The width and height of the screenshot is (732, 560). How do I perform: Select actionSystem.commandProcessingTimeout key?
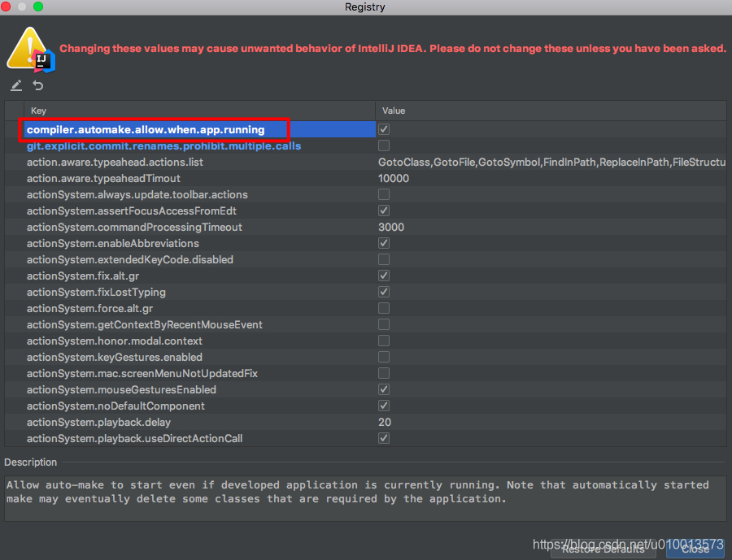(134, 228)
